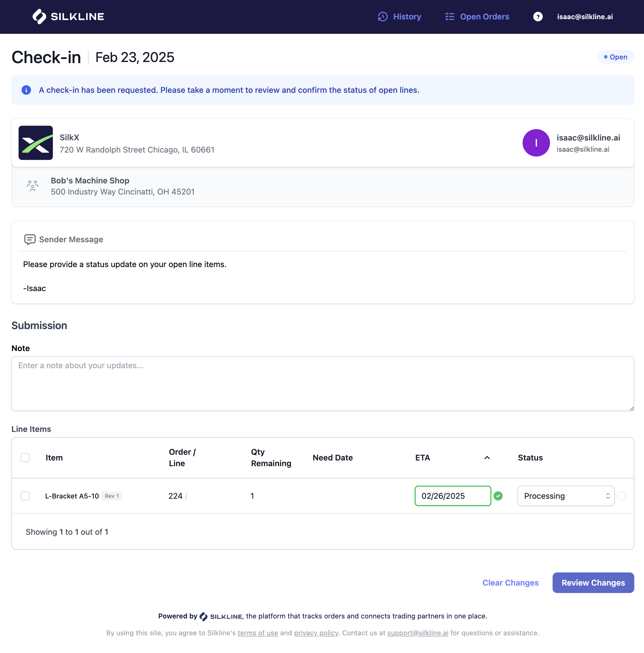This screenshot has height=653, width=644.
Task: Click the SilkX company logo
Action: click(35, 143)
